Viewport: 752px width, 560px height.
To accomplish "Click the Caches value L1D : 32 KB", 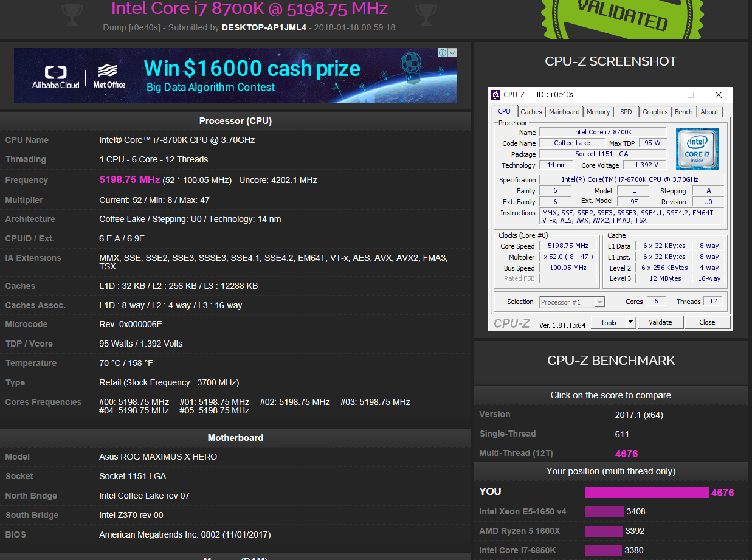I will [x=179, y=286].
